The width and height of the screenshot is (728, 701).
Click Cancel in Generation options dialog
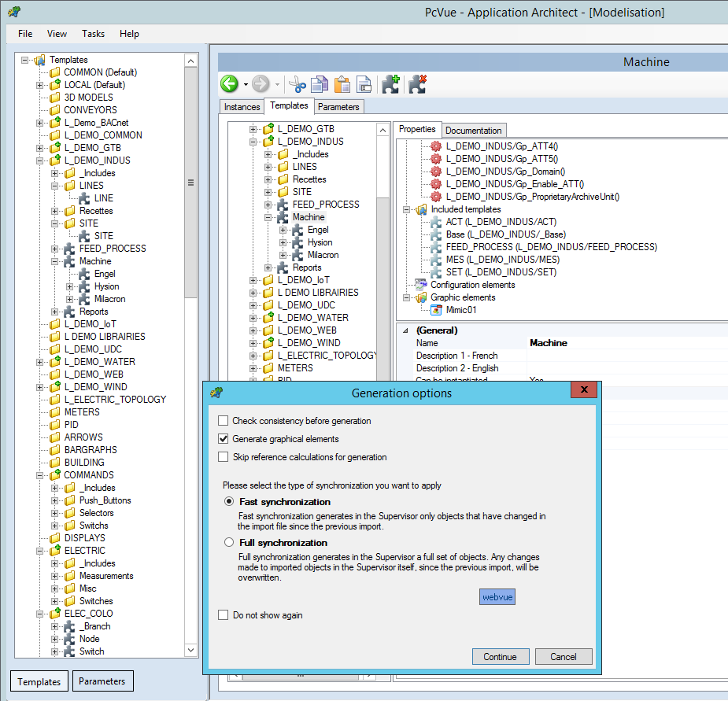[563, 657]
